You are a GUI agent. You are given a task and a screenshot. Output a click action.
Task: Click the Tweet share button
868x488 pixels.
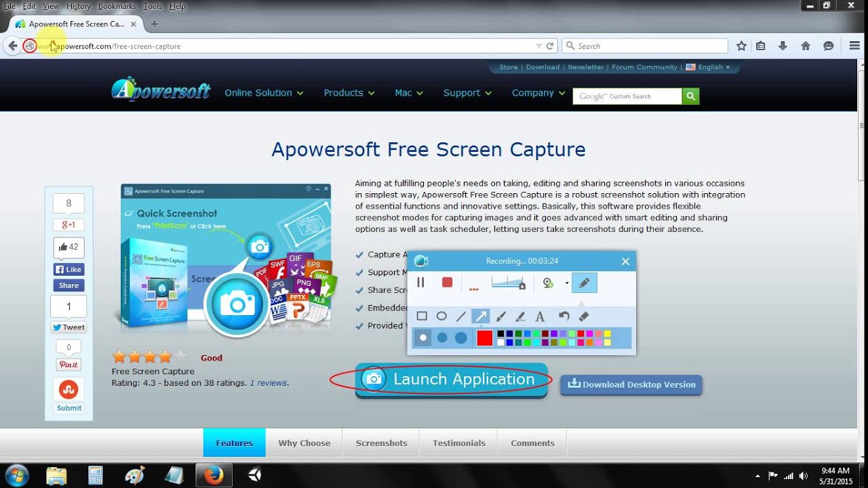[x=68, y=327]
